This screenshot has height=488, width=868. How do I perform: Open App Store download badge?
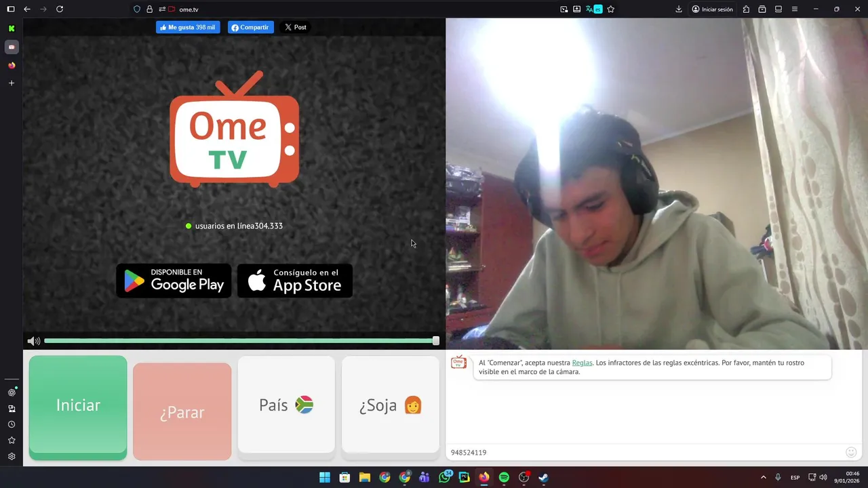(295, 281)
